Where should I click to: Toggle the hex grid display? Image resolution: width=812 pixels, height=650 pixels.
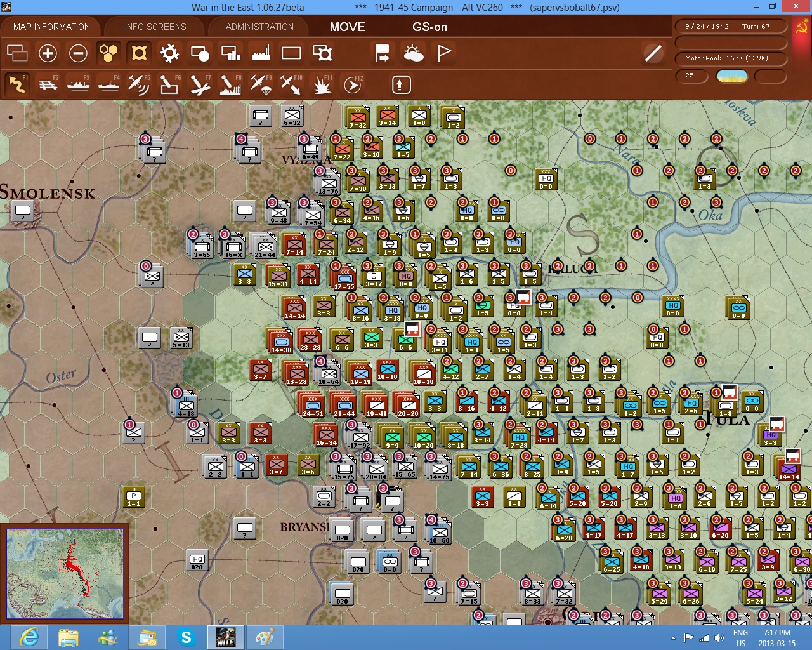(x=108, y=53)
